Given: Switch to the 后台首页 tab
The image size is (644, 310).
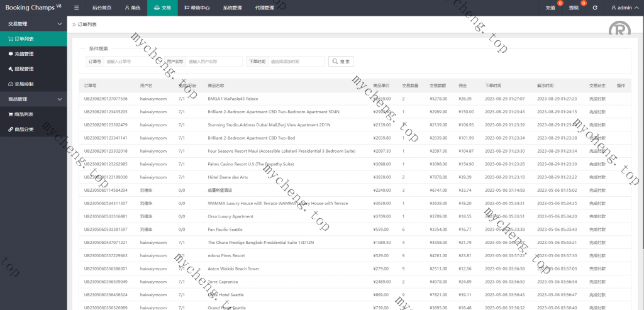Looking at the screenshot, I should click(101, 8).
